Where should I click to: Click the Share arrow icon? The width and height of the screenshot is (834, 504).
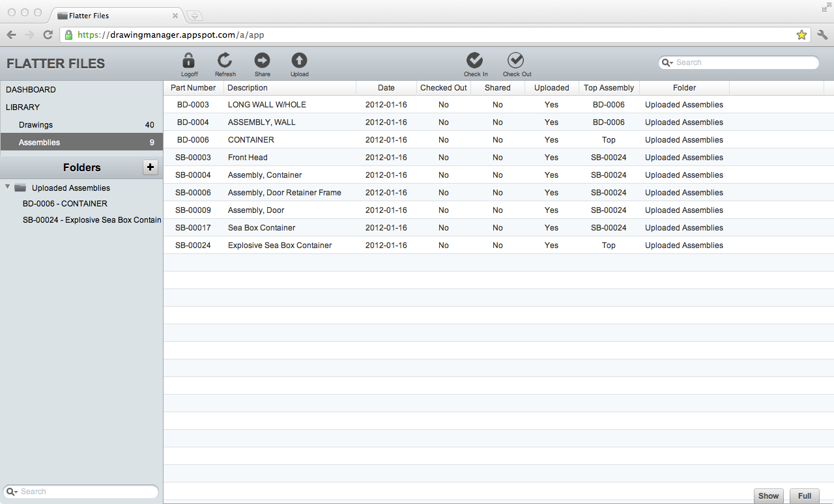point(262,61)
